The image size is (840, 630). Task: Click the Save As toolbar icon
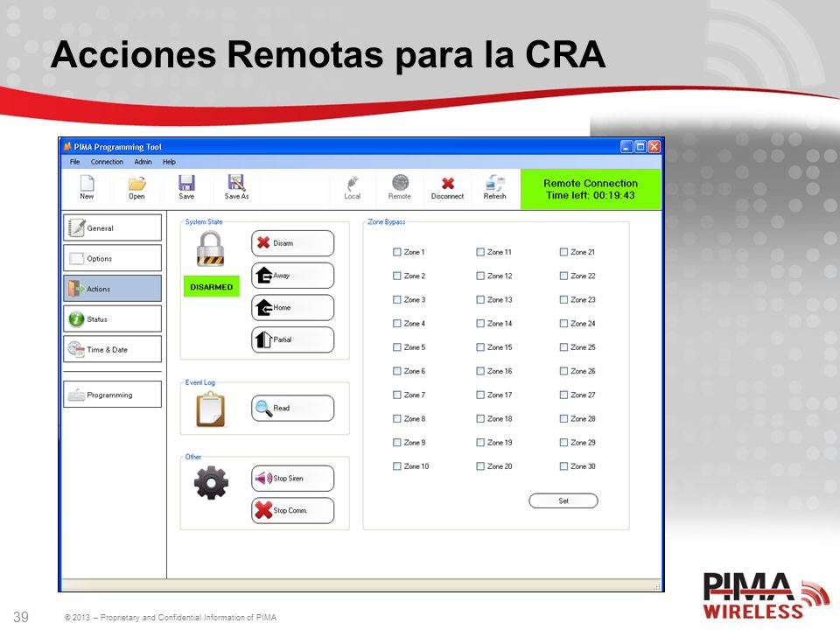click(x=236, y=183)
